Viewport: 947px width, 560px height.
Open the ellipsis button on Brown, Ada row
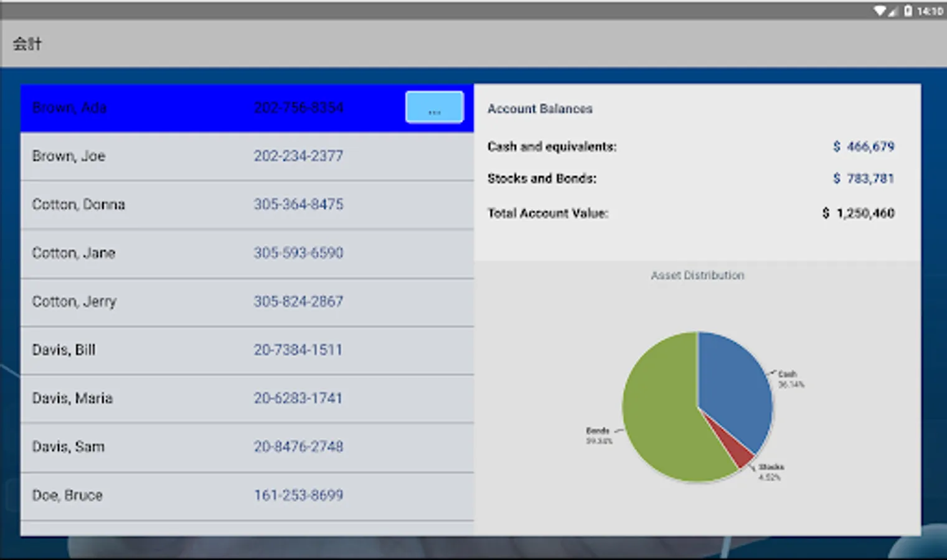tap(434, 107)
